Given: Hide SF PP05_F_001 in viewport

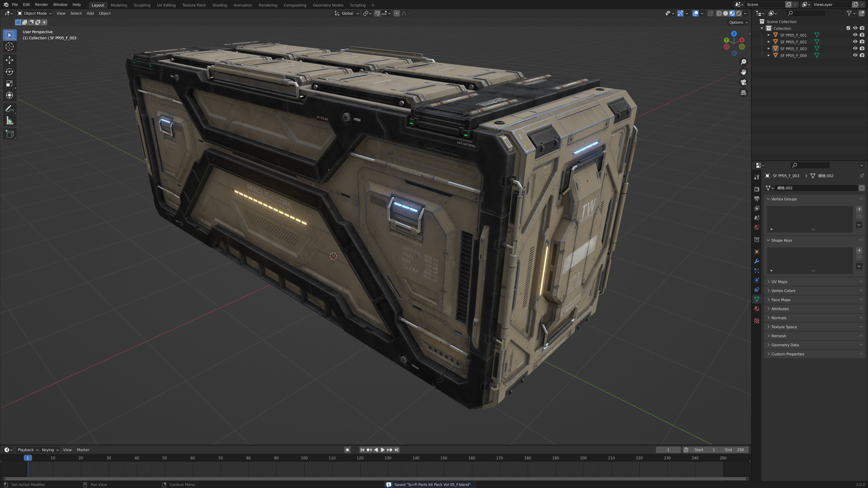Looking at the screenshot, I should click(x=855, y=35).
